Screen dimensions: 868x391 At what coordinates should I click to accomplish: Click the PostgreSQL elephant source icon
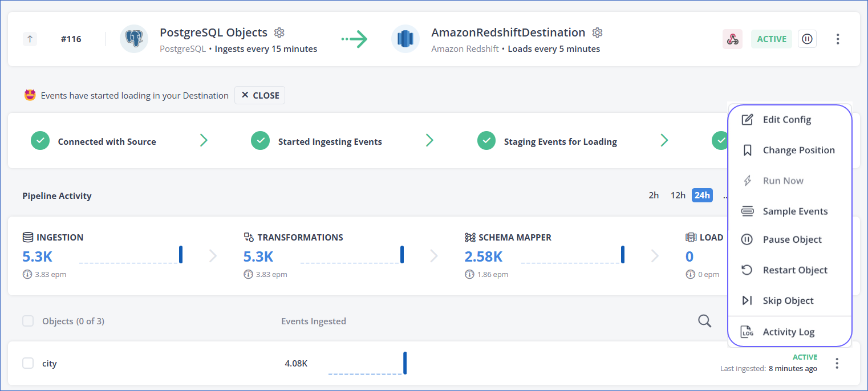(134, 39)
